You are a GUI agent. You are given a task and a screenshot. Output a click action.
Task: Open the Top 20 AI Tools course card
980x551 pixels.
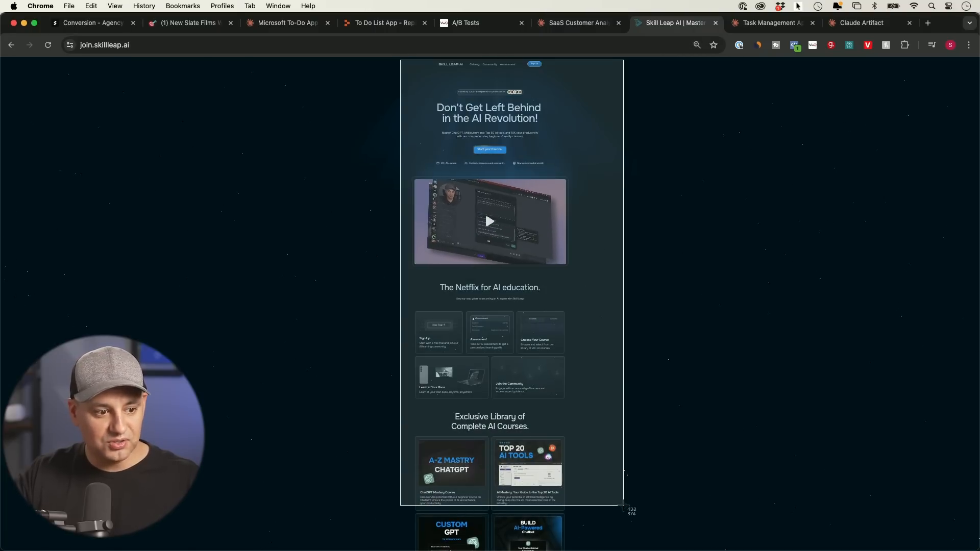pos(528,473)
